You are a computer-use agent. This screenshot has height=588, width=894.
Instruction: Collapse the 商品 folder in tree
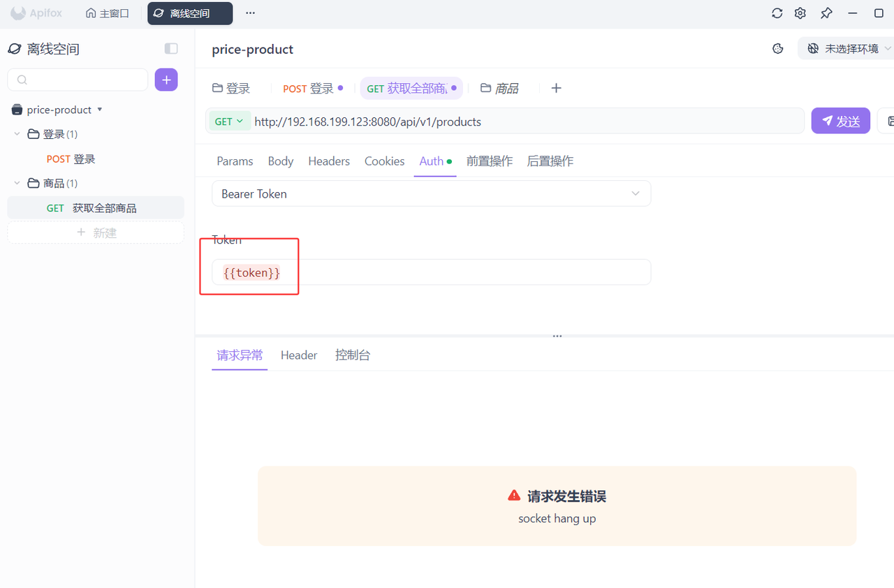[17, 183]
